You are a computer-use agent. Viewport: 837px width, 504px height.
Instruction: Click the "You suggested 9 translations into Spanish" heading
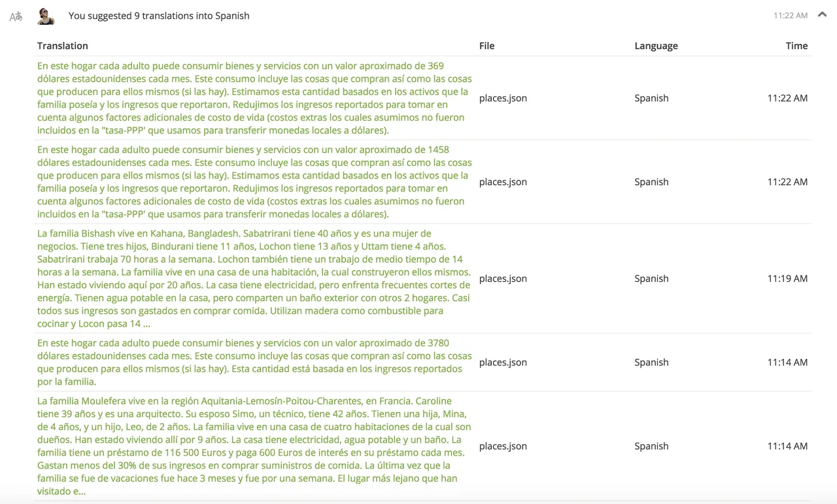(x=159, y=16)
